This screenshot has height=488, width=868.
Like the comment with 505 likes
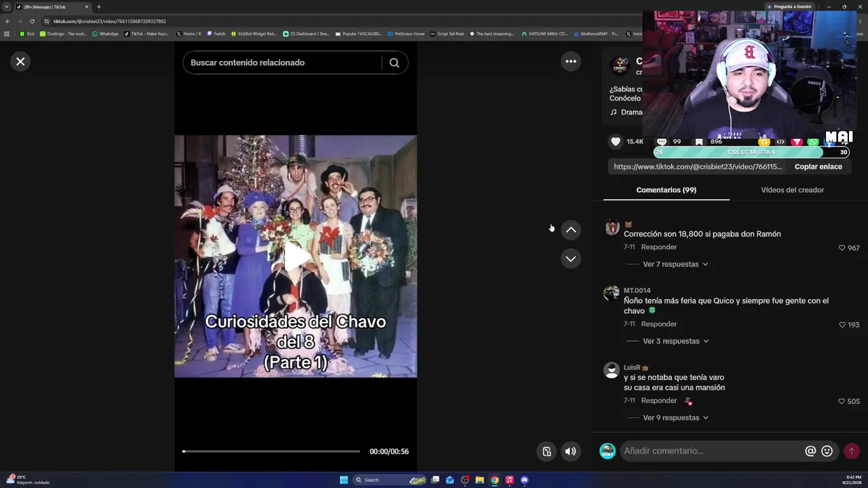[842, 402]
